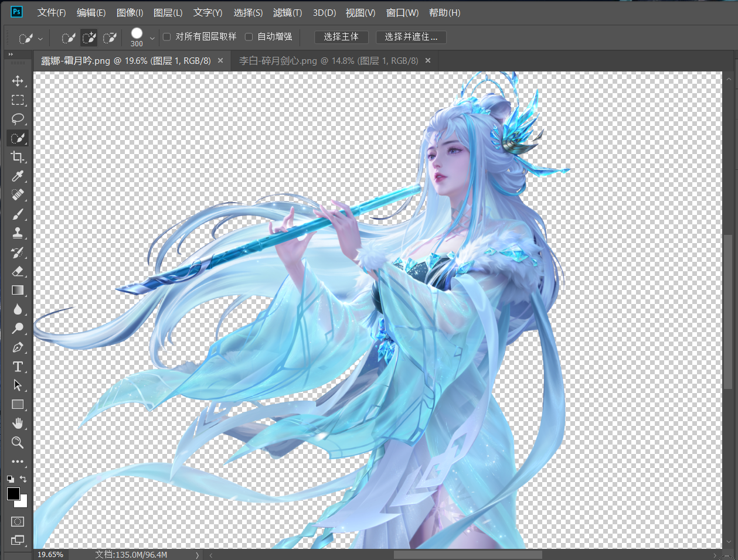Image resolution: width=738 pixels, height=560 pixels.
Task: Select the Spot Healing Brush tool
Action: (x=18, y=195)
